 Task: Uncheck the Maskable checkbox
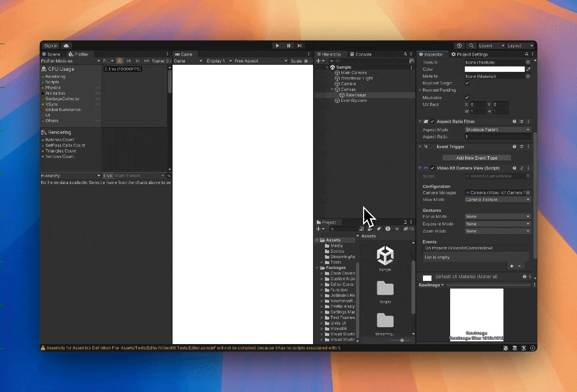tap(467, 97)
